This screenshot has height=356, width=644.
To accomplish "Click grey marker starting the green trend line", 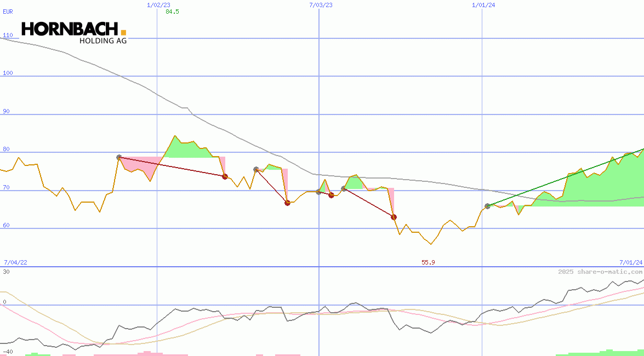I will 487,206.
